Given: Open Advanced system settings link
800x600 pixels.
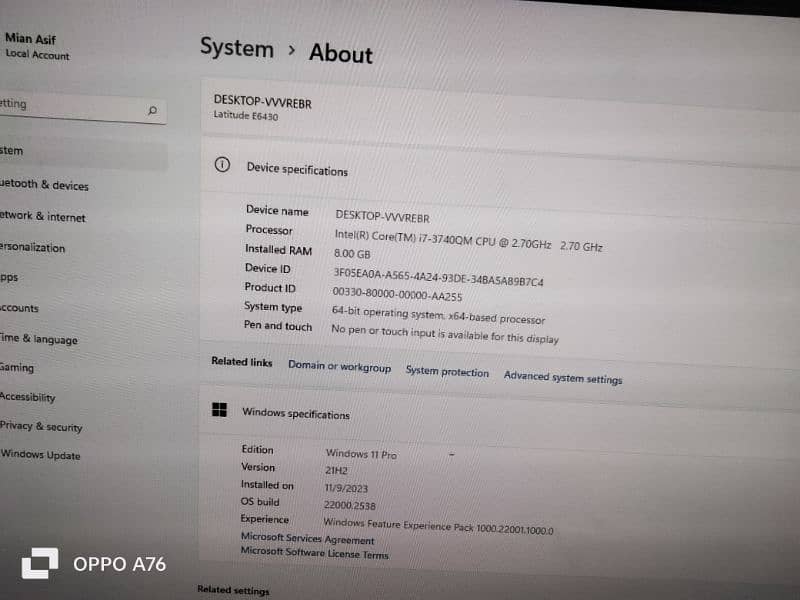Looking at the screenshot, I should coord(562,378).
